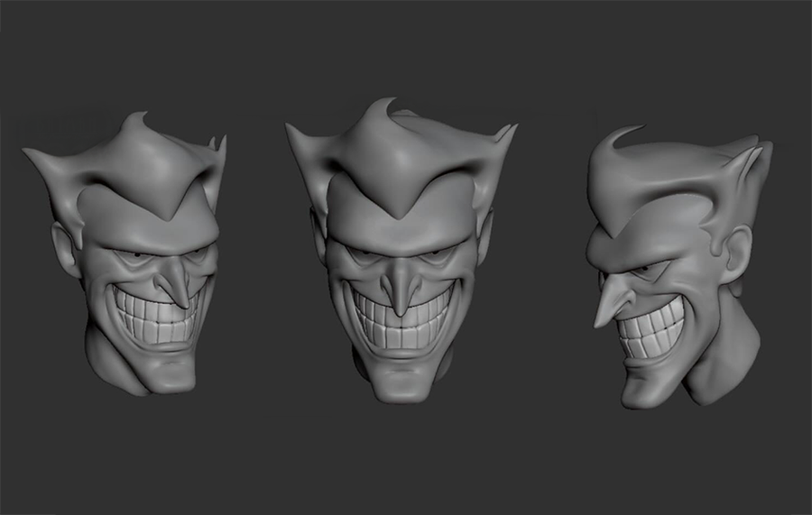This screenshot has height=515, width=812.
Task: Click the eye on the right profile head
Action: [x=641, y=270]
